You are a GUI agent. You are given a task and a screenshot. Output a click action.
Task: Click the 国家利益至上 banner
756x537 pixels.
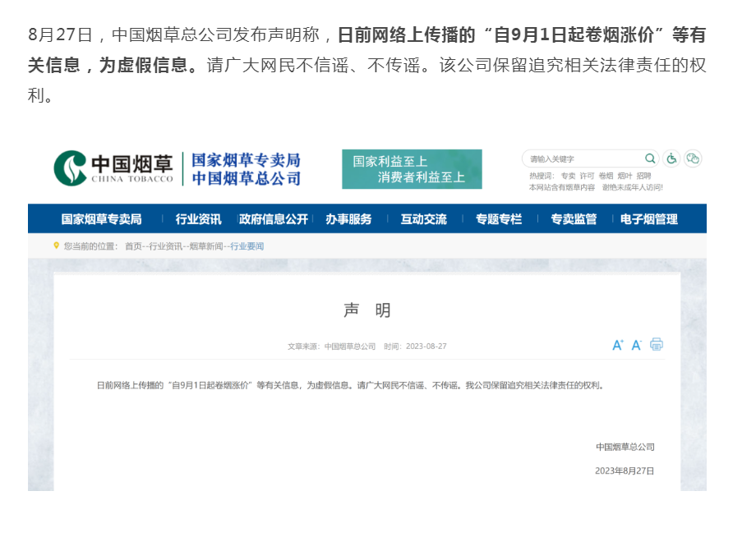[412, 169]
